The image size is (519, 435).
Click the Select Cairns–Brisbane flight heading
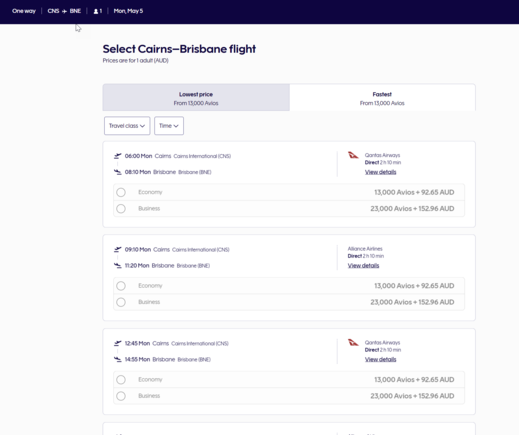179,49
